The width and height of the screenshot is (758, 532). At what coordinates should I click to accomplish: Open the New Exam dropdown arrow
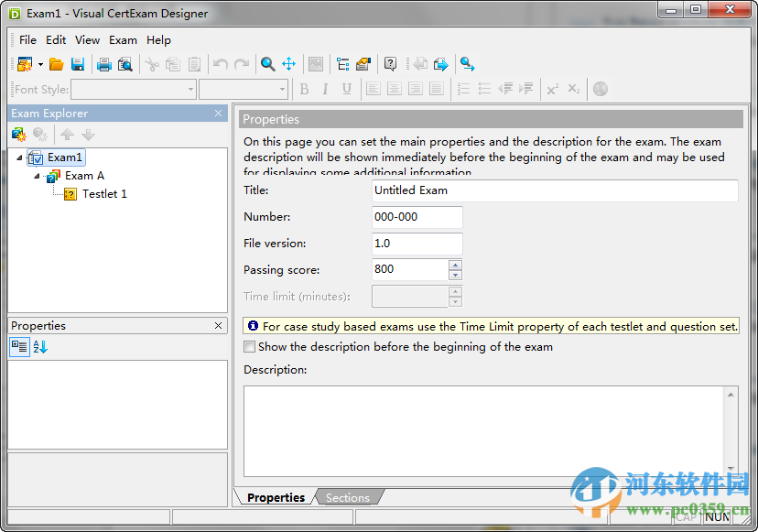(40, 64)
